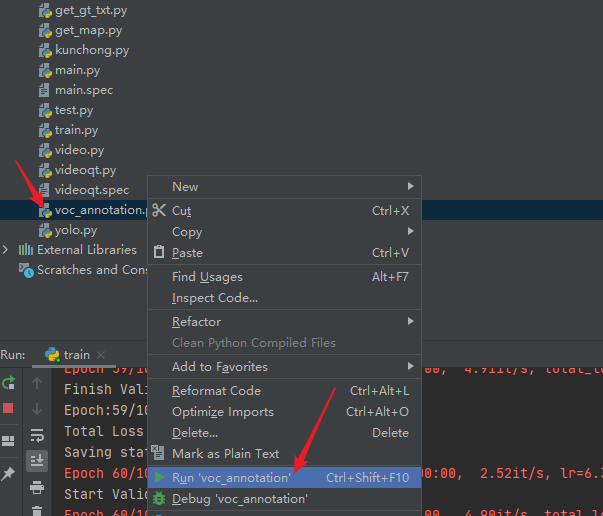Image resolution: width=603 pixels, height=516 pixels.
Task: Open the Refactor submenu
Action: pos(285,321)
